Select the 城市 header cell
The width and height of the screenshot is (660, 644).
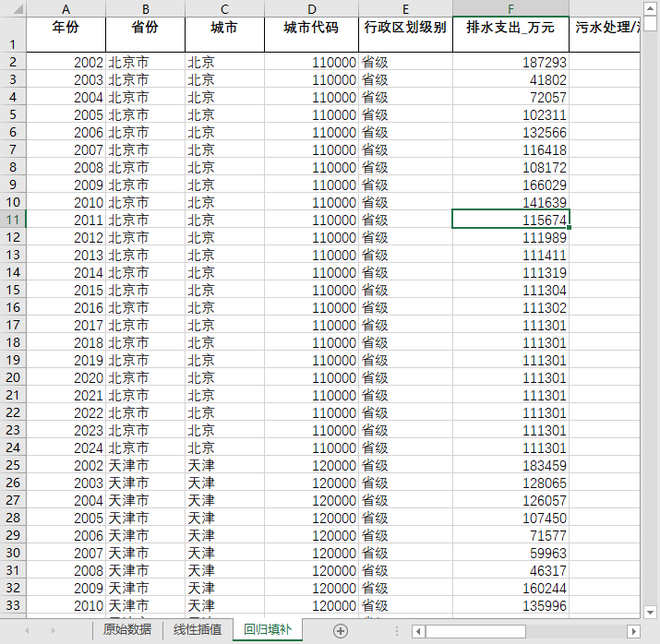[224, 34]
